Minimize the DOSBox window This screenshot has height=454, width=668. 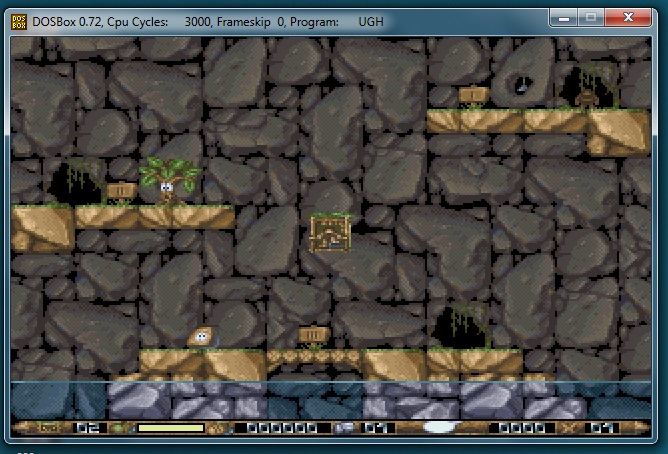(x=564, y=18)
